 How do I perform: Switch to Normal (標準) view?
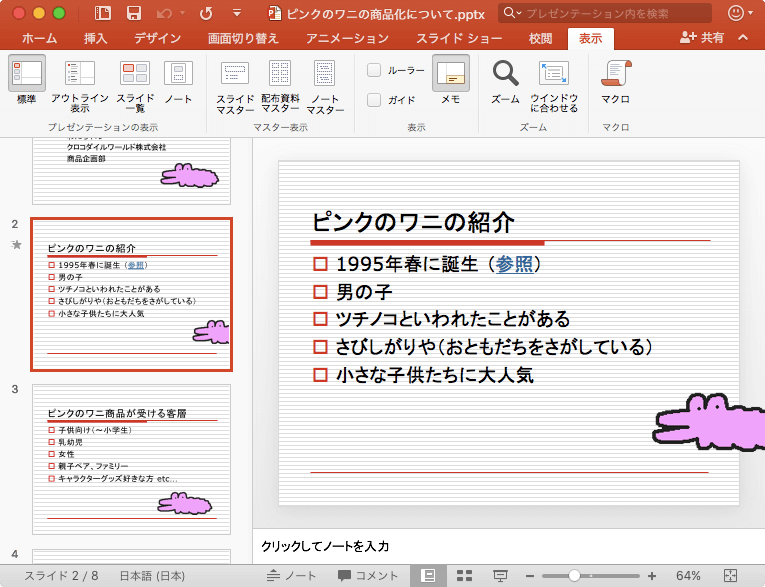point(27,80)
